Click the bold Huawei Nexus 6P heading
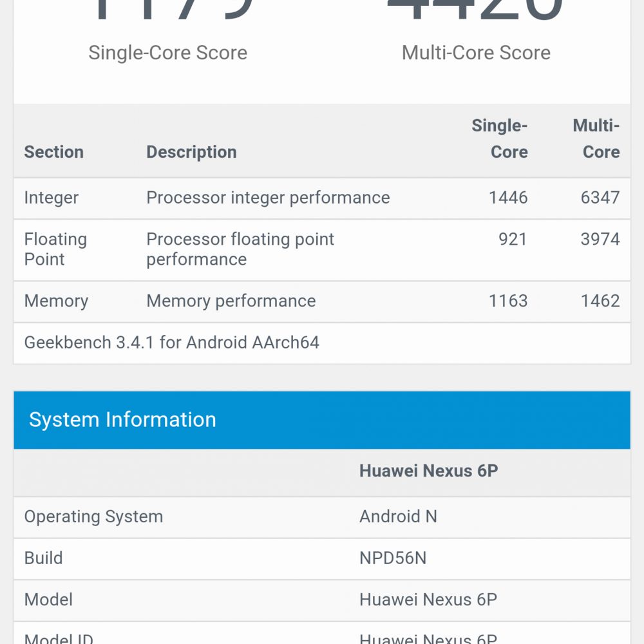The height and width of the screenshot is (644, 644). (x=428, y=471)
